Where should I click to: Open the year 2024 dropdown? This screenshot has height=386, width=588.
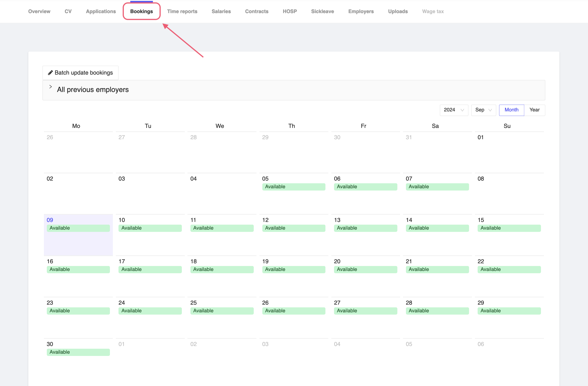(454, 110)
